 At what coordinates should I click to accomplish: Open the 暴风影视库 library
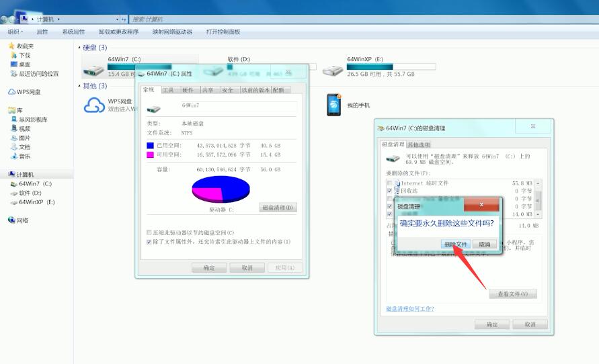pos(30,120)
